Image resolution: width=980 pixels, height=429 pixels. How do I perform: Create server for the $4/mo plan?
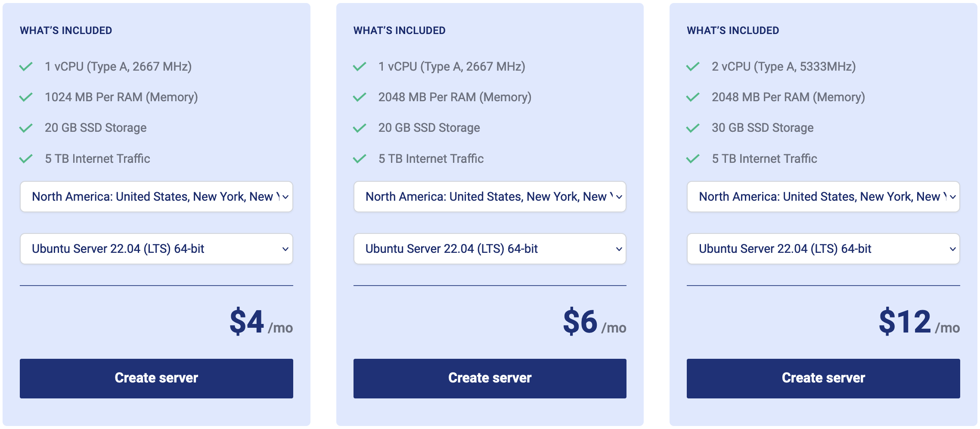click(156, 379)
